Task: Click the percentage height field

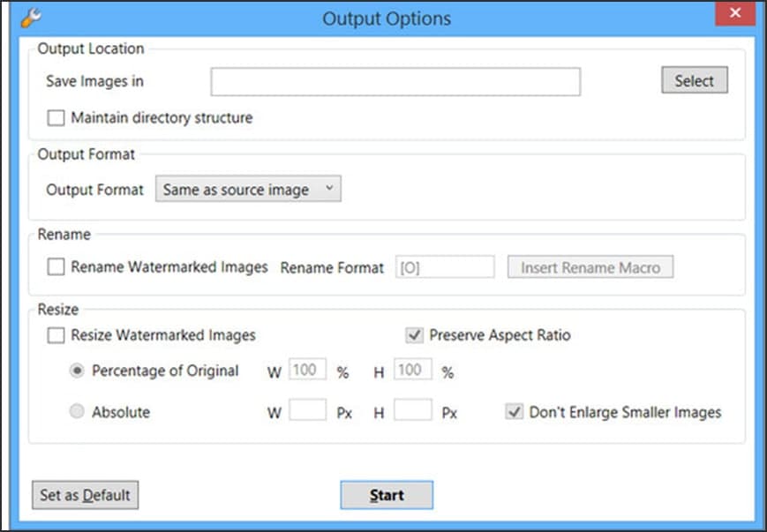Action: [x=413, y=371]
